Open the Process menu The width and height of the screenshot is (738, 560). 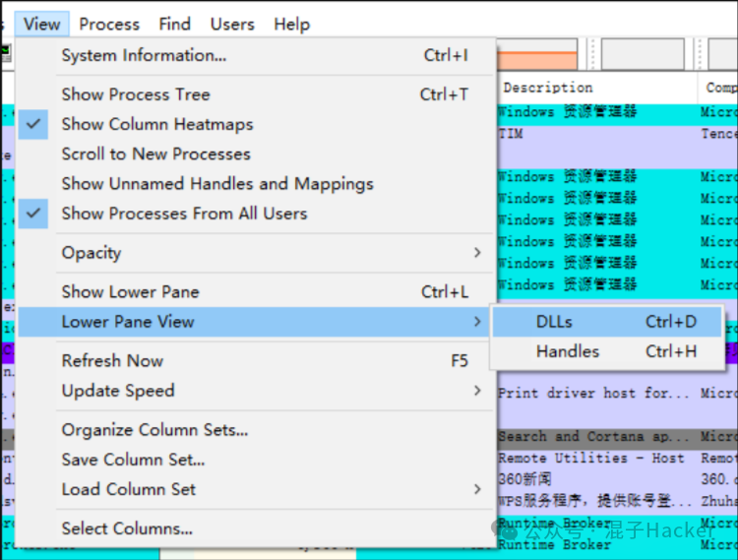point(109,24)
